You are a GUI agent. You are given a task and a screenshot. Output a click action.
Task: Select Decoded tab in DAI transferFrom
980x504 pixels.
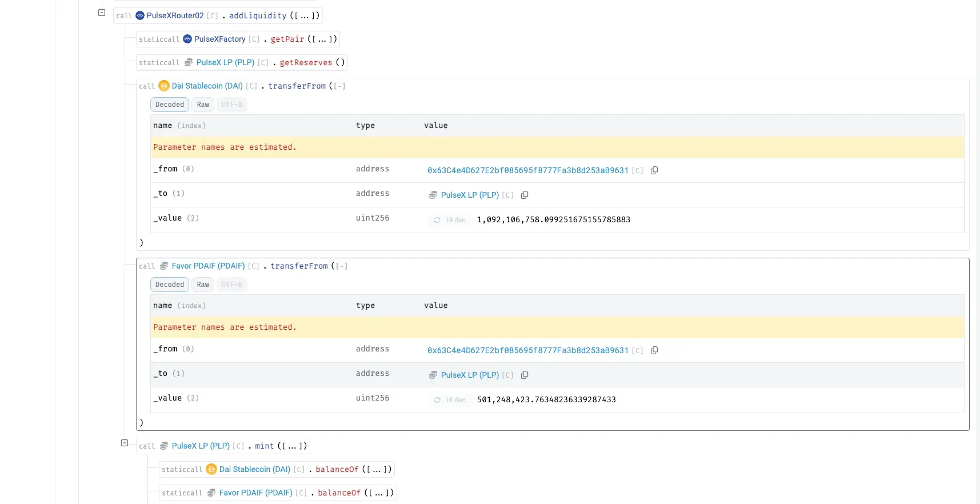170,105
